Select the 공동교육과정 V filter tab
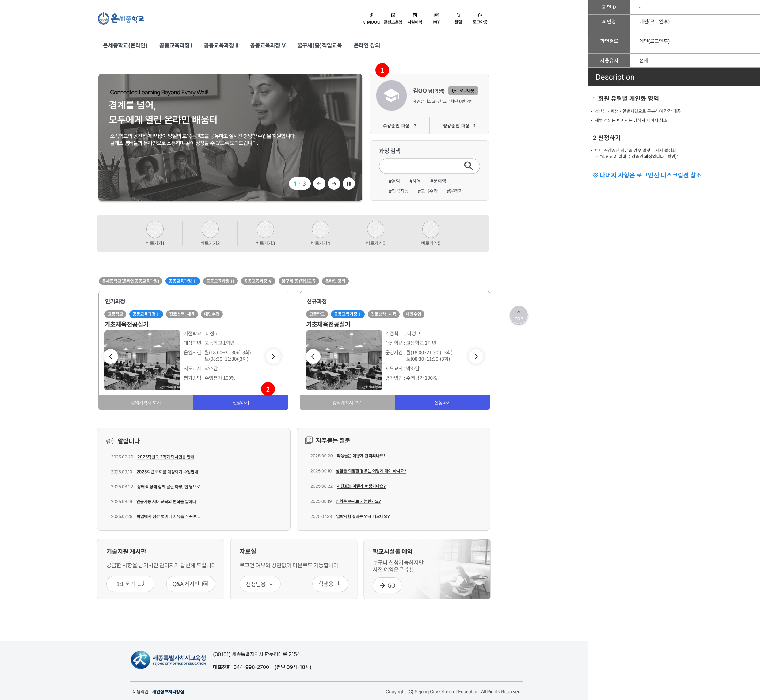The width and height of the screenshot is (760, 700). tap(258, 281)
